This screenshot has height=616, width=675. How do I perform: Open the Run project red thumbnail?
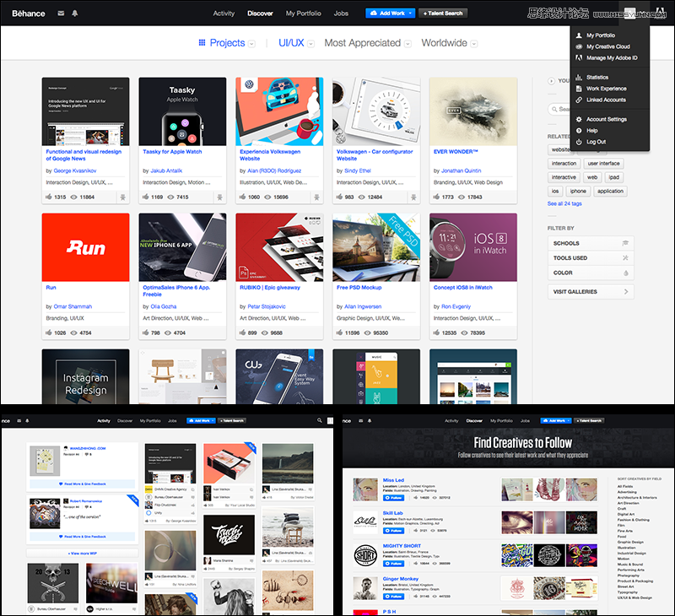coord(86,247)
